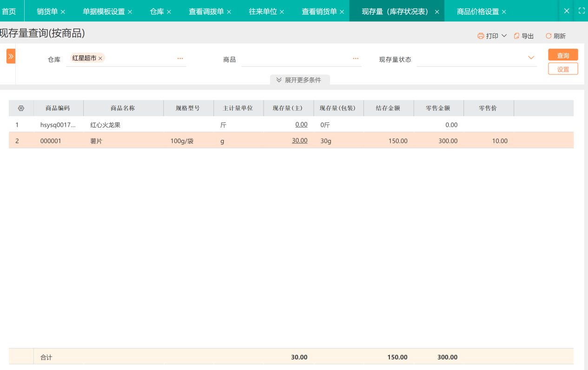This screenshot has height=370, width=588.
Task: Click the 零售金额 column header
Action: tap(438, 108)
